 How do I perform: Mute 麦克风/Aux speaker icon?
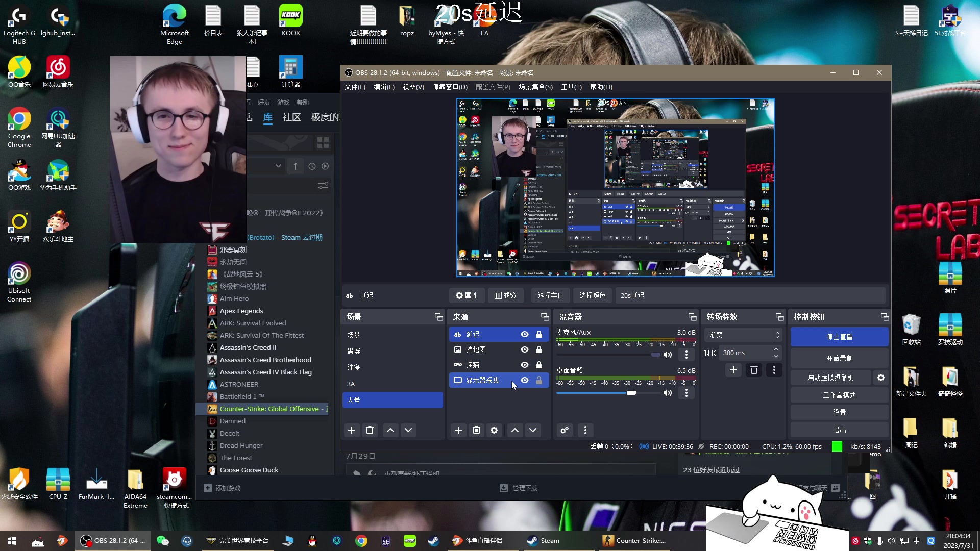coord(667,355)
